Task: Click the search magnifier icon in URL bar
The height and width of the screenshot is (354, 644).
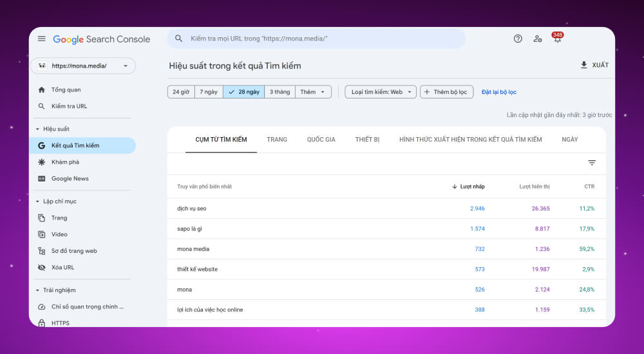Action: tap(178, 38)
